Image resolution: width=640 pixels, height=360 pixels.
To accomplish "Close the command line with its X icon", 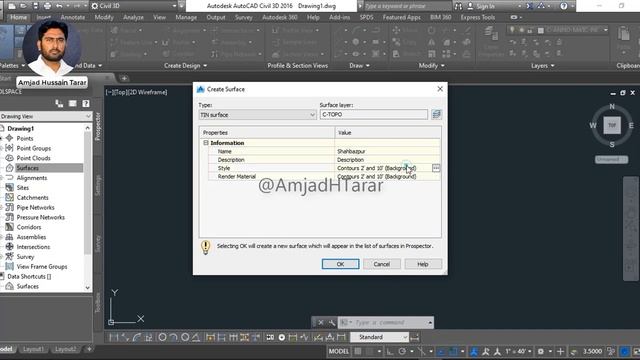I will 321,322.
